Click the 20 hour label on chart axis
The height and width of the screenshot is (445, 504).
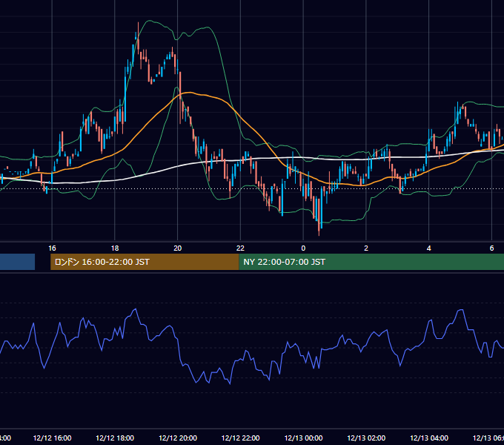177,248
